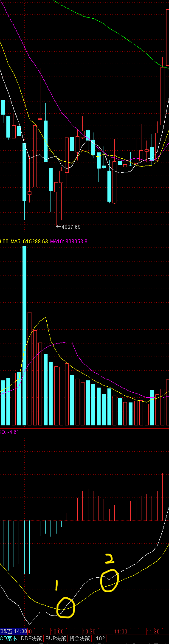Click the 11:30 time axis marker
The width and height of the screenshot is (169, 644).
[x=152, y=632]
